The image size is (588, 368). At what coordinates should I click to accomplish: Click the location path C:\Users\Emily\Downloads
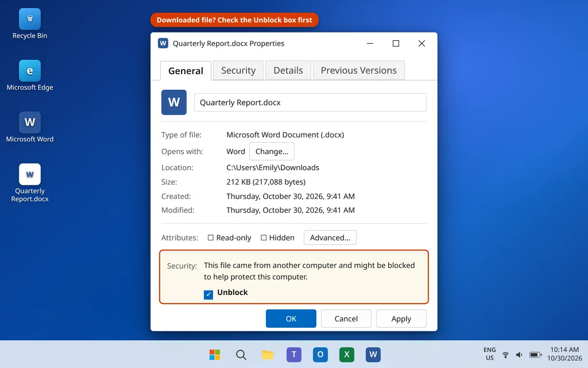273,167
